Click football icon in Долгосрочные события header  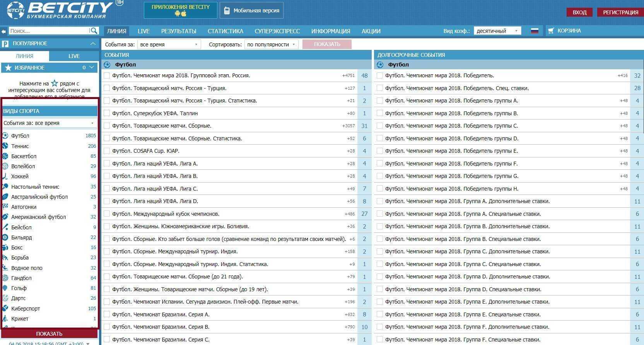[380, 65]
